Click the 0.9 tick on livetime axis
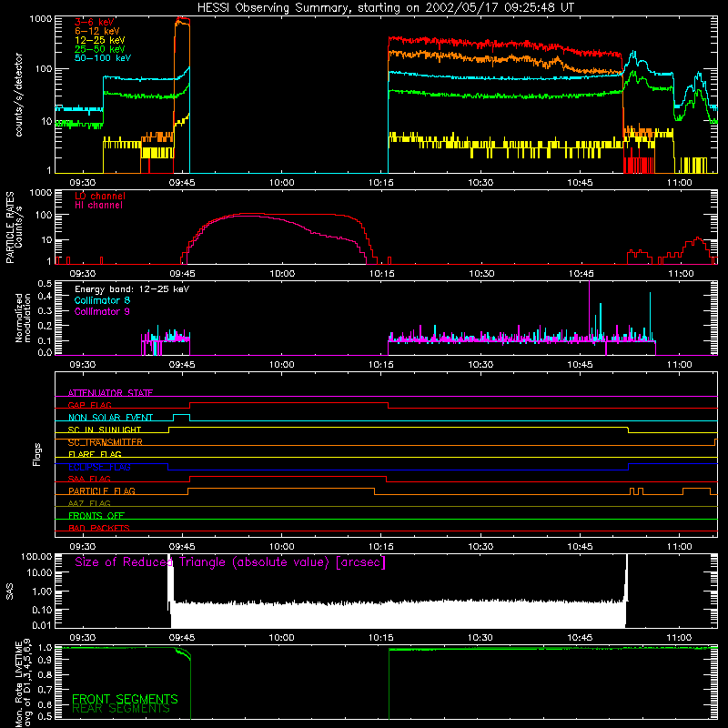 (45, 659)
